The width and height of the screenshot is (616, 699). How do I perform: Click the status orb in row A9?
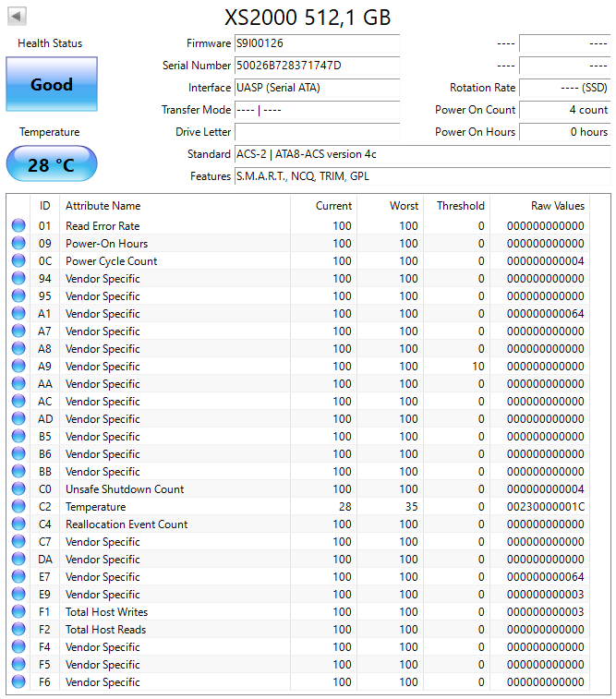pos(18,366)
